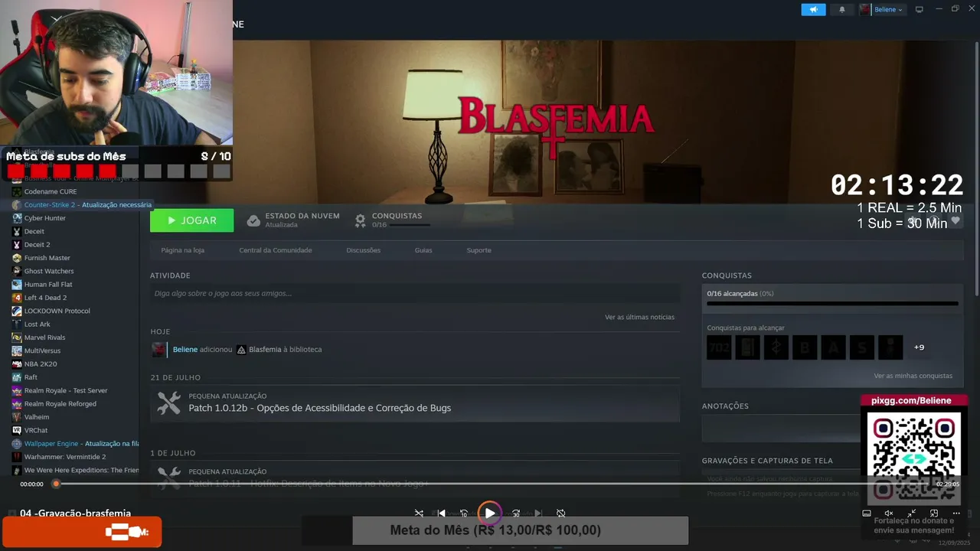This screenshot has height=551, width=980.
Task: Select the 'B' achievement thumbnail
Action: 805,347
